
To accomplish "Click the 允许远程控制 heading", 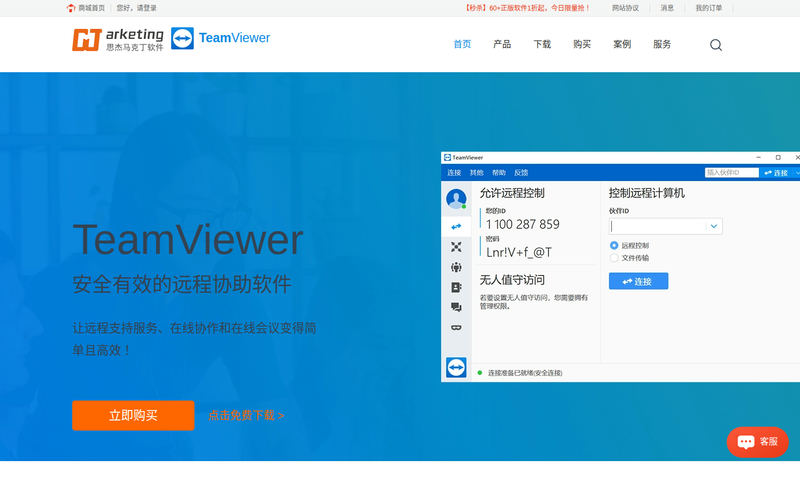I will pyautogui.click(x=512, y=193).
